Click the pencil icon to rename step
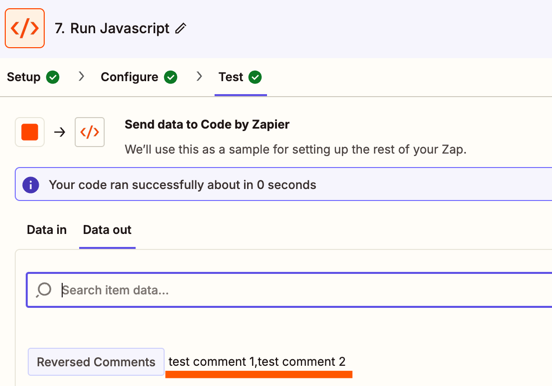The width and height of the screenshot is (552, 386). tap(181, 28)
